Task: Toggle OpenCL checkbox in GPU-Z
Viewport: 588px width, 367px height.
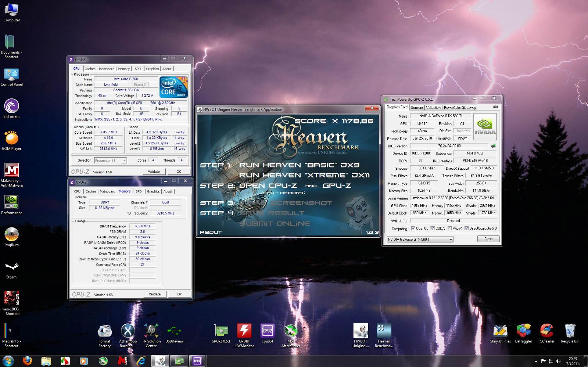Action: 413,229
